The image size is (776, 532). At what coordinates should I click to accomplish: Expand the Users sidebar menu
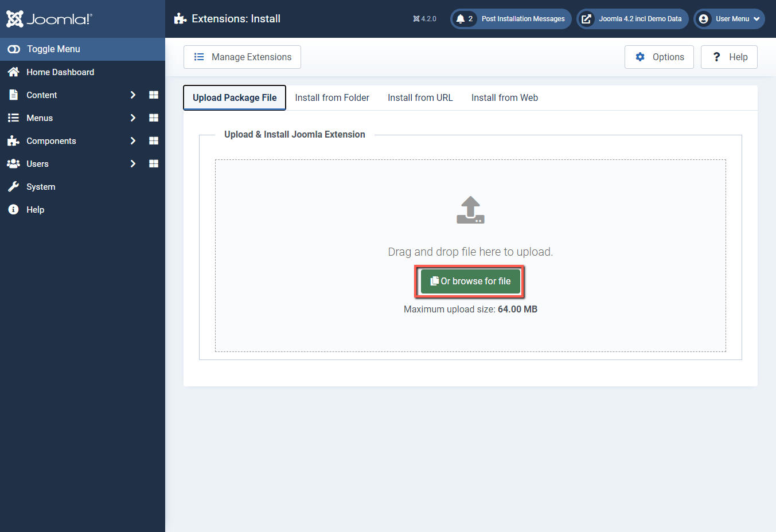click(x=132, y=163)
